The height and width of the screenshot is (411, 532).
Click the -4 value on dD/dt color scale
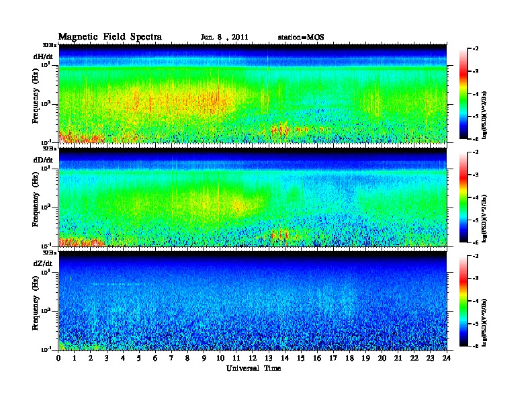coord(475,197)
